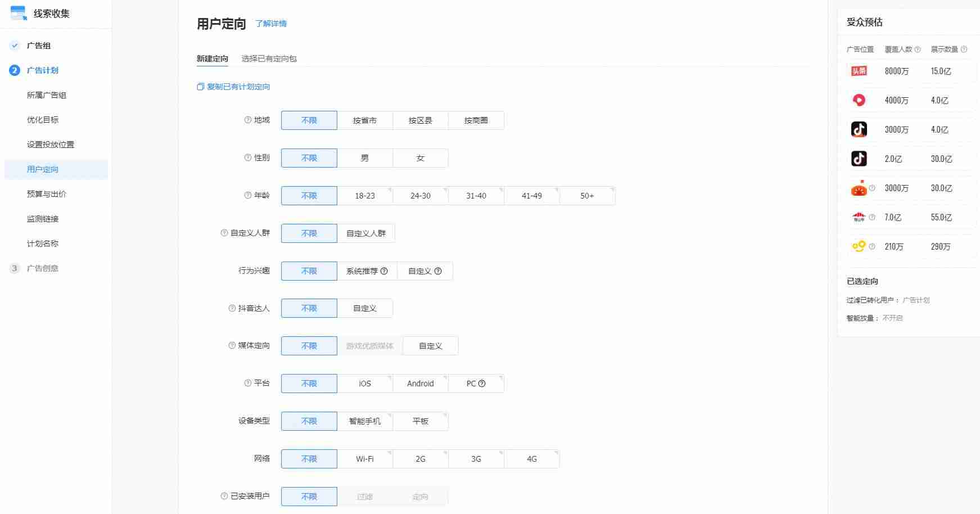Click 用户定向 in the sidebar
Screen dimensions: 980x514
(x=56, y=169)
